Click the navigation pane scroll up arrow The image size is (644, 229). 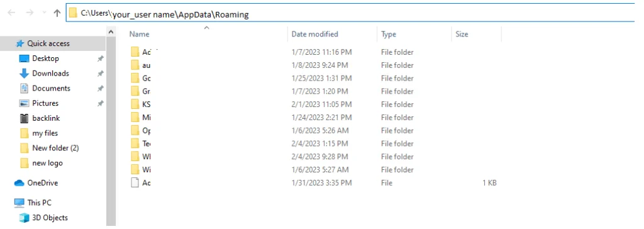(111, 31)
